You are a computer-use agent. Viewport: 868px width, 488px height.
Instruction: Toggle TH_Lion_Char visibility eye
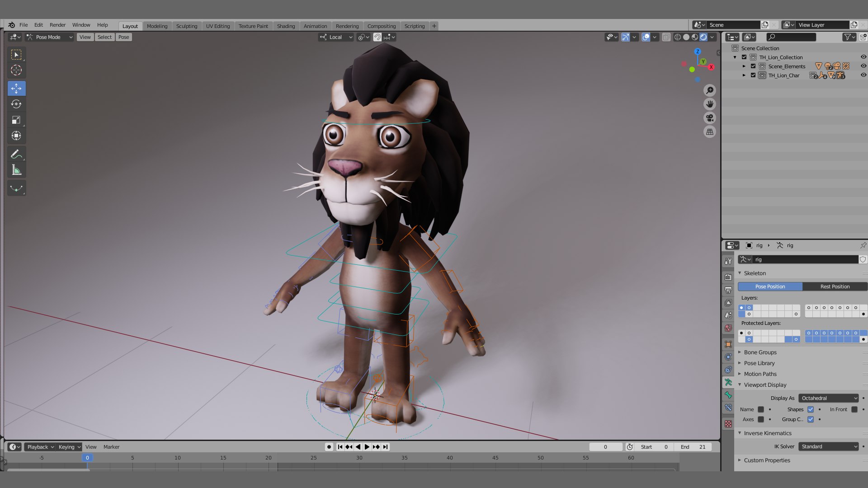point(863,75)
